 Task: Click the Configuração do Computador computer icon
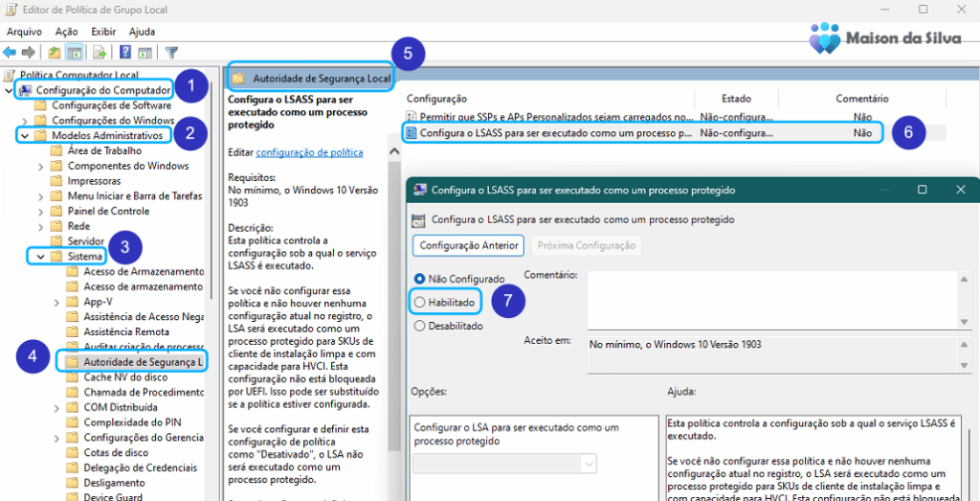click(26, 90)
